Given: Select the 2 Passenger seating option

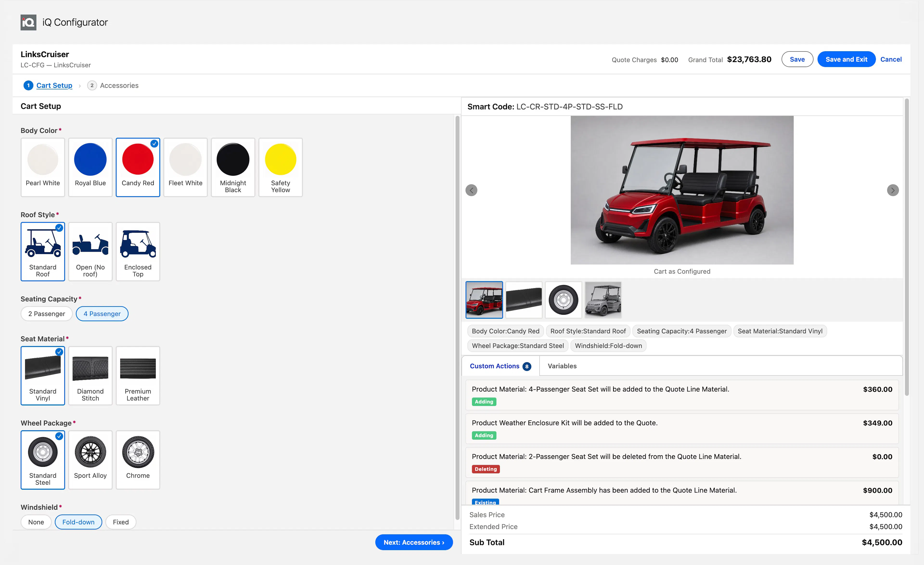Looking at the screenshot, I should point(46,314).
